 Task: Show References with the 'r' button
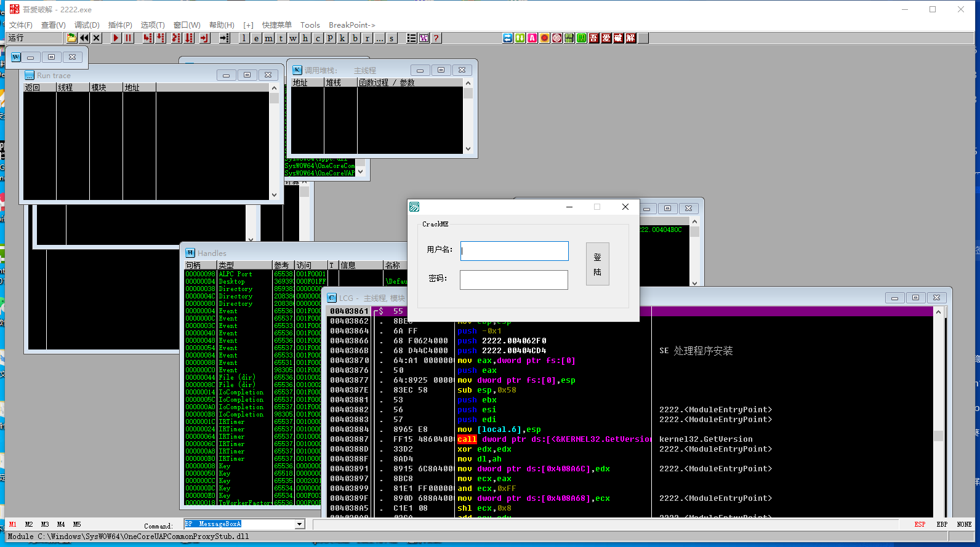(367, 38)
